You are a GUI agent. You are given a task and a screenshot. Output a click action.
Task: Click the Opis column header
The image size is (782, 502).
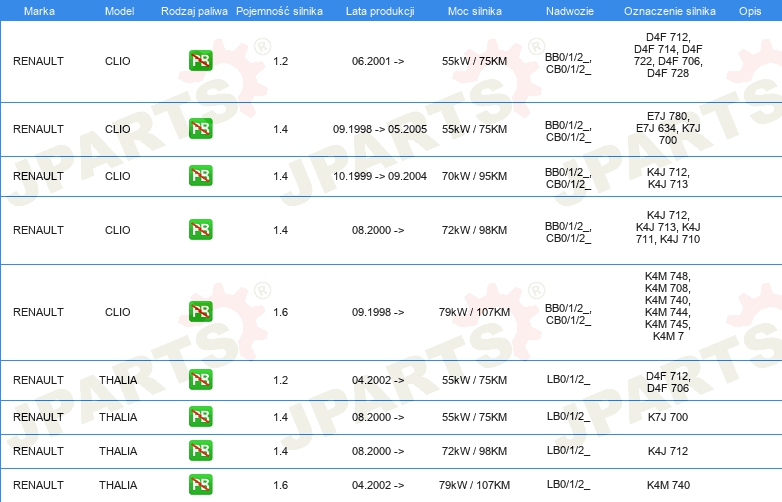pos(750,11)
